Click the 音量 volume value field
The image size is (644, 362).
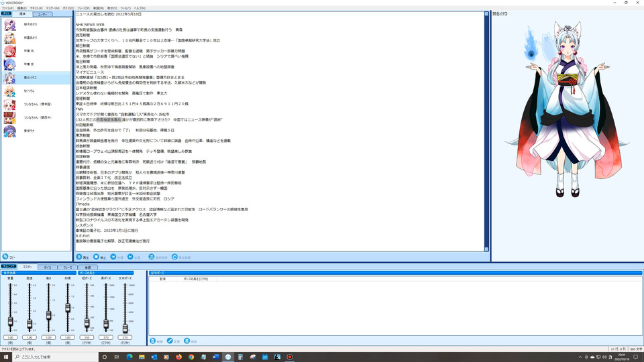(x=10, y=337)
